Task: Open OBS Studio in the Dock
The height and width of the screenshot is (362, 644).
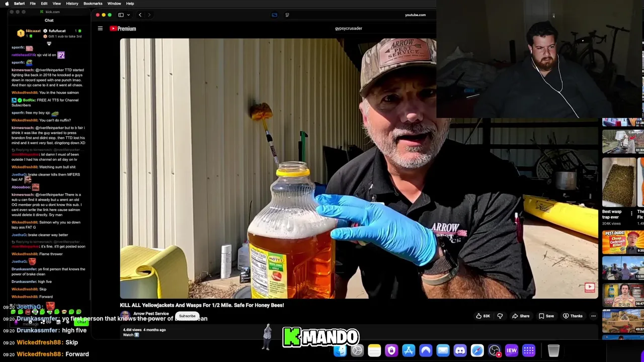Action: 495,350
